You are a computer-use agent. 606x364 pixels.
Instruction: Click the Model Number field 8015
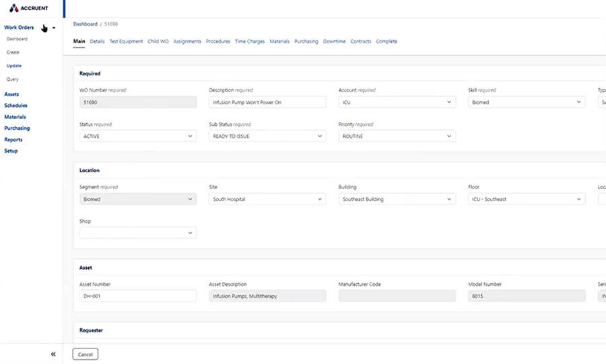527,296
